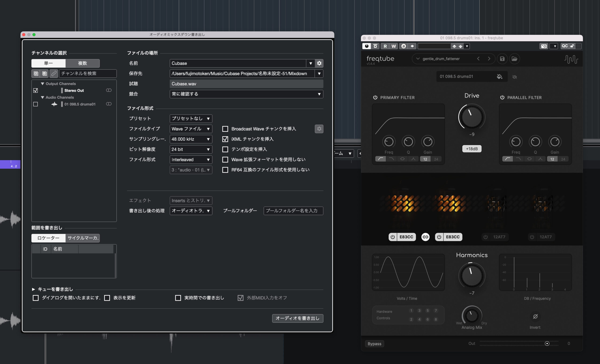Click the tube link chain icon between E83CC tubes
The image size is (600, 364).
point(425,237)
